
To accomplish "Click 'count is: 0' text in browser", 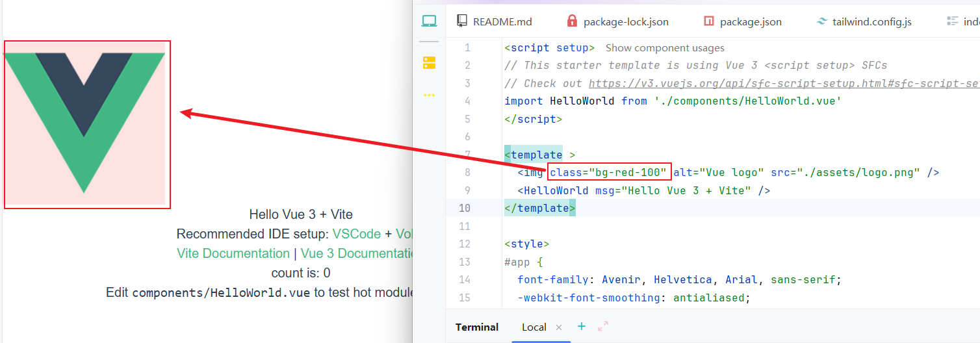I will (x=301, y=273).
